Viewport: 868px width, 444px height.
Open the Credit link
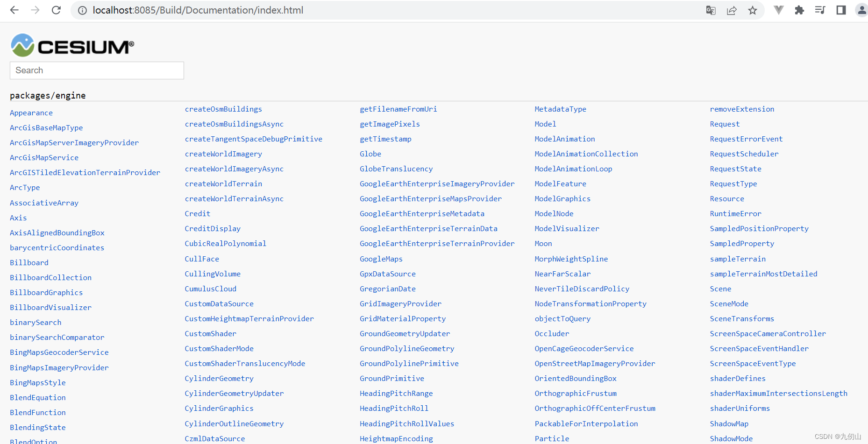point(198,214)
